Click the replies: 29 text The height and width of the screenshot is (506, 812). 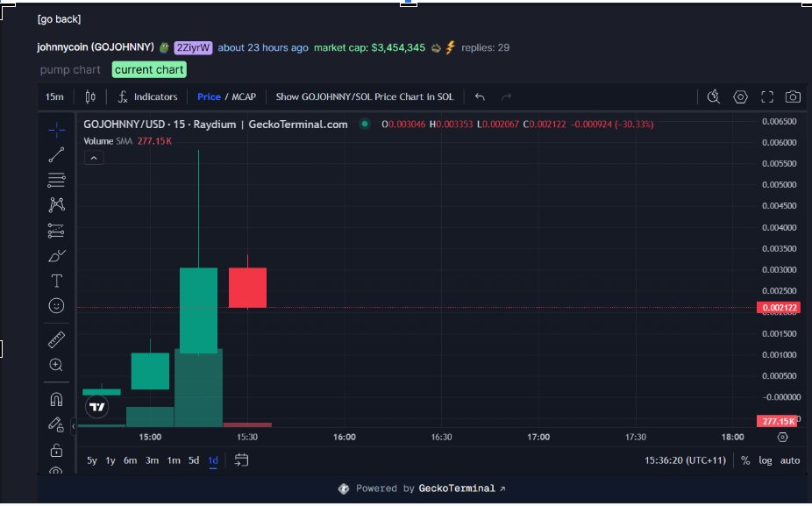click(x=485, y=47)
